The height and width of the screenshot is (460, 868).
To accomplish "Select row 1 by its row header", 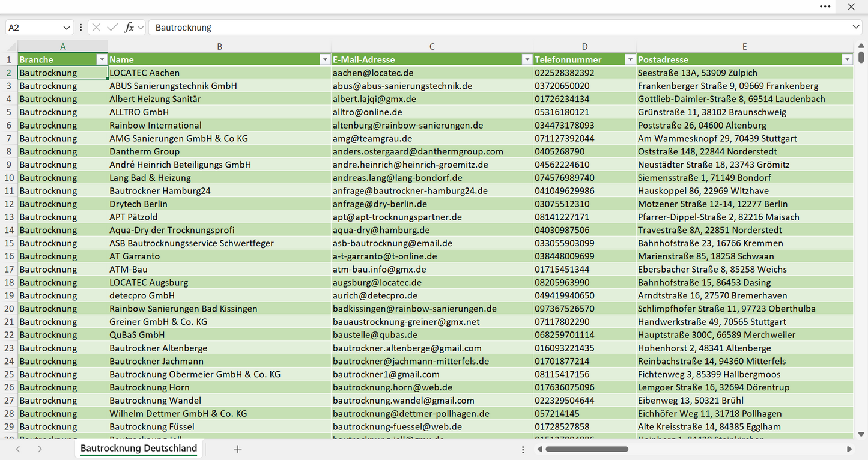I will [x=9, y=59].
